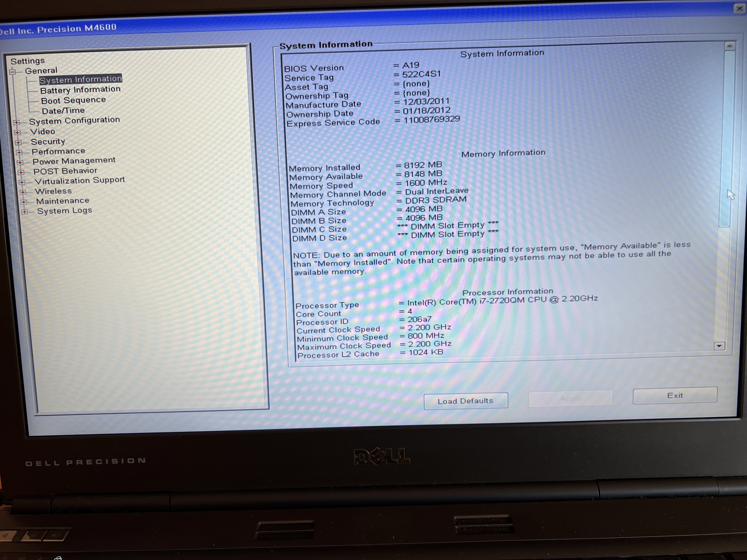This screenshot has height=560, width=747.
Task: Click the scroll down arrow
Action: click(719, 346)
